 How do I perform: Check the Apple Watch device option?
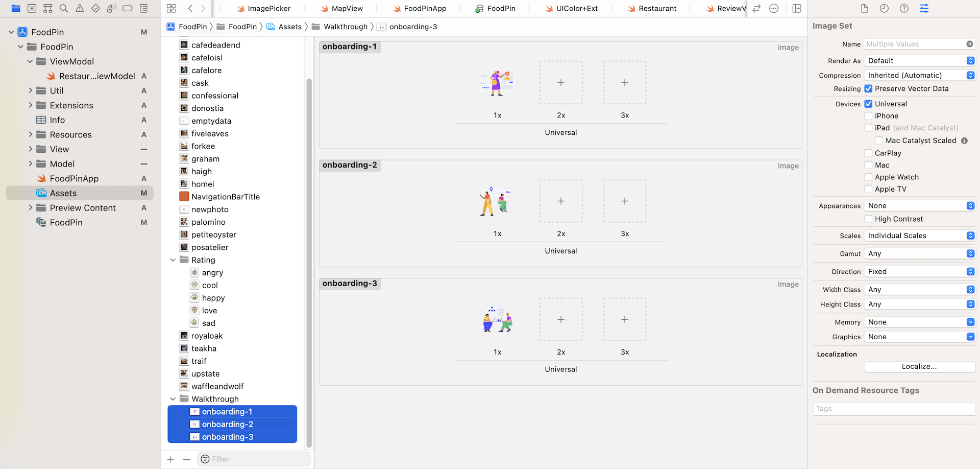coord(868,177)
